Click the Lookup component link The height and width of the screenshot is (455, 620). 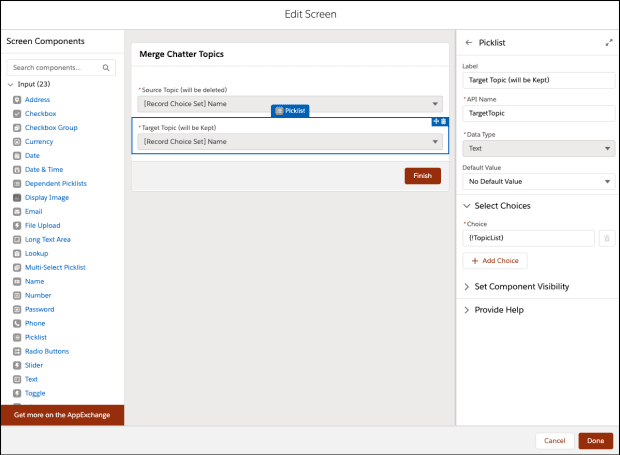[x=36, y=253]
